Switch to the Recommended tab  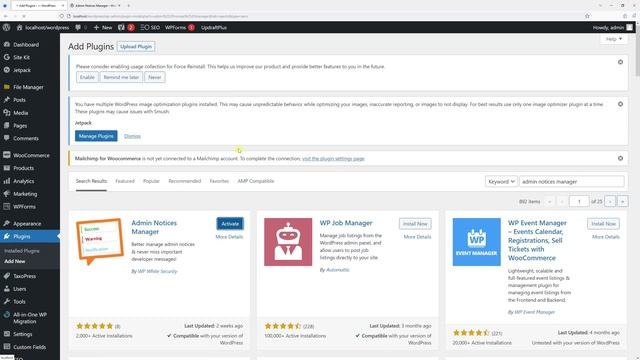[x=184, y=181]
